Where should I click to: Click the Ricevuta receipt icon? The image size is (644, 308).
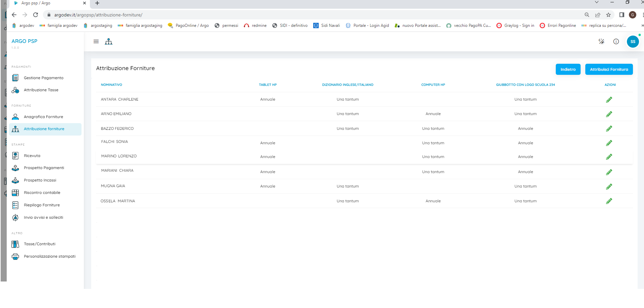pyautogui.click(x=15, y=156)
